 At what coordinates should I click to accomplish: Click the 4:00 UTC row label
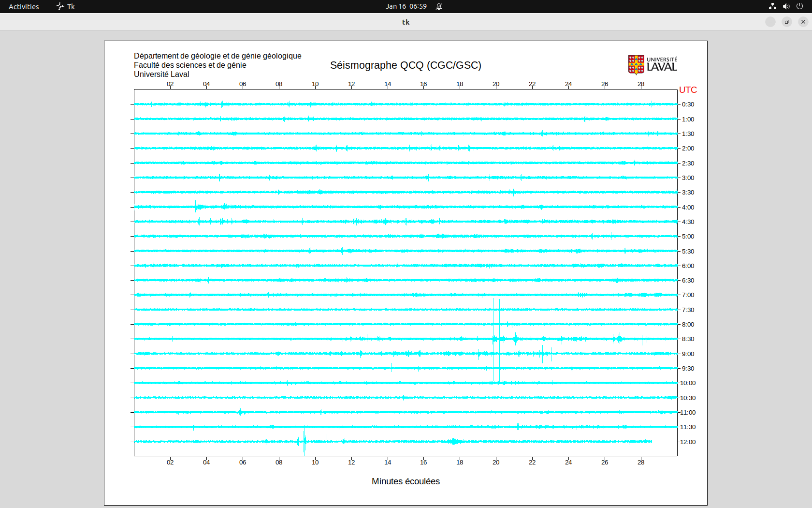tap(688, 207)
